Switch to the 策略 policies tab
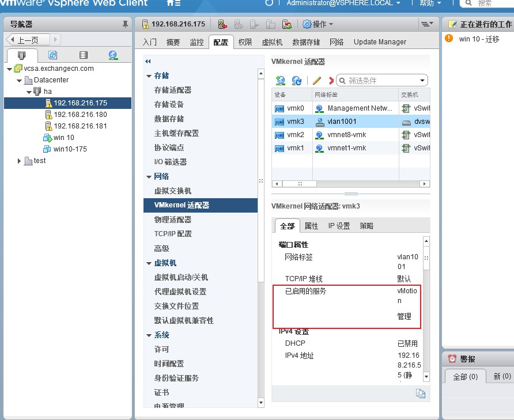The width and height of the screenshot is (514, 420). (366, 226)
